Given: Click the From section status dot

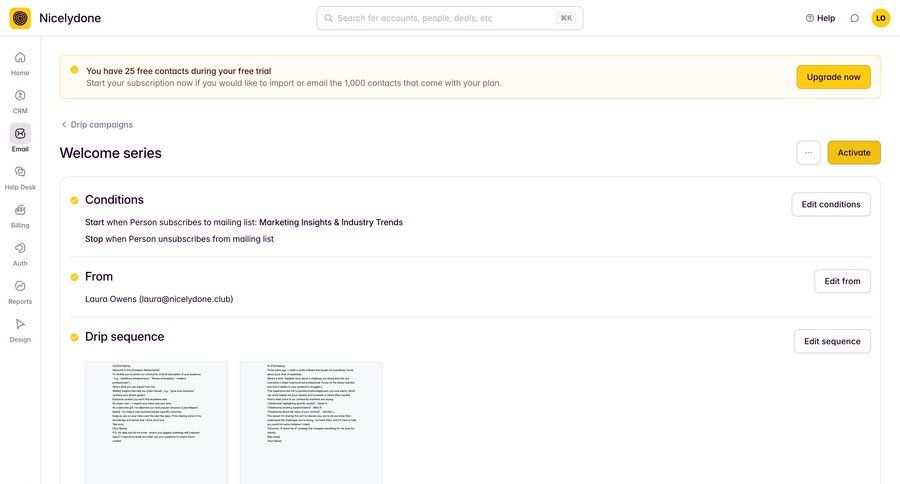Looking at the screenshot, I should pos(74,277).
